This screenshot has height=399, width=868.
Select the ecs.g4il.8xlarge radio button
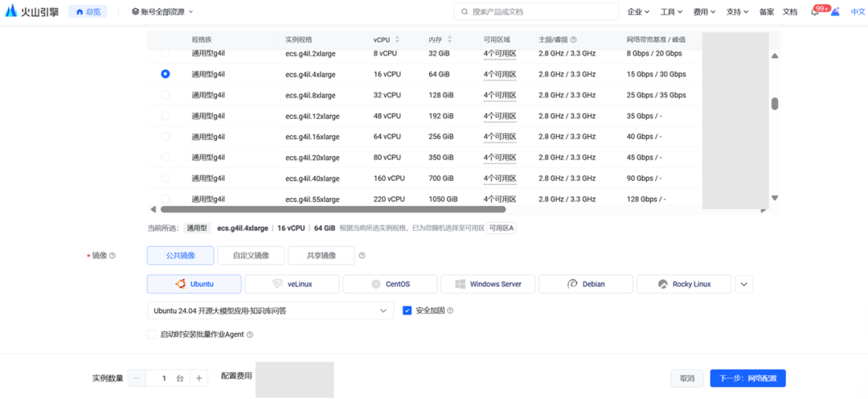(x=166, y=95)
